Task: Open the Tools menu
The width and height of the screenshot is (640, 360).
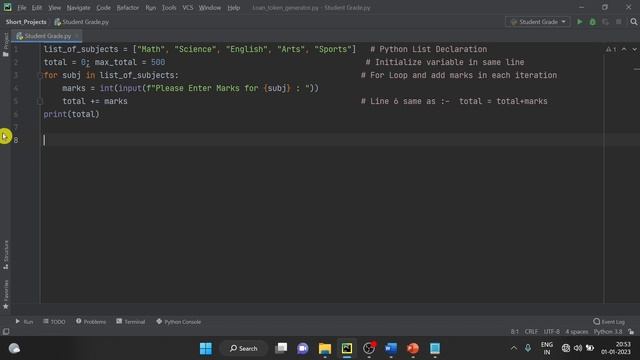Action: point(169,8)
